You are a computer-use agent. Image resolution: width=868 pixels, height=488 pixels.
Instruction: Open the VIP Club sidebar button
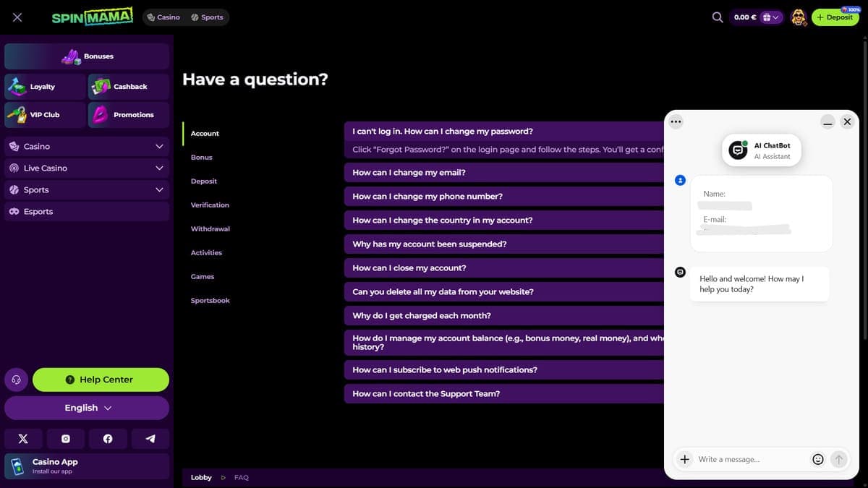coord(44,115)
